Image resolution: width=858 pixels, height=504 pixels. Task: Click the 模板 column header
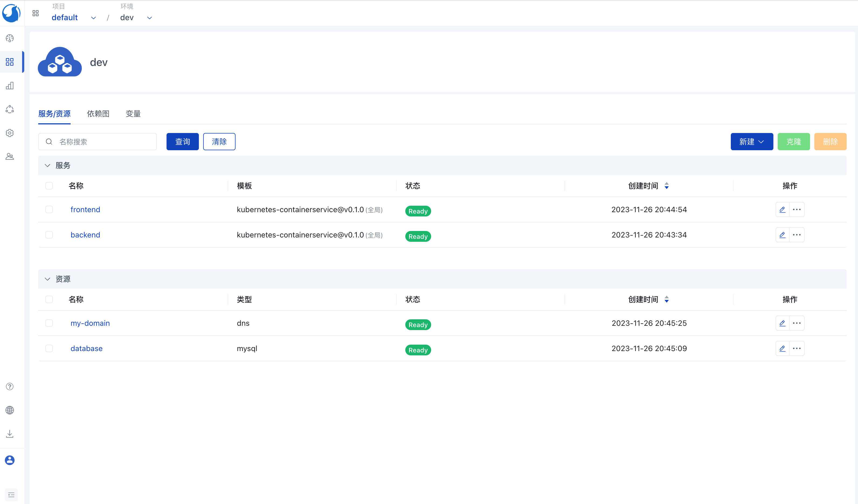click(244, 186)
